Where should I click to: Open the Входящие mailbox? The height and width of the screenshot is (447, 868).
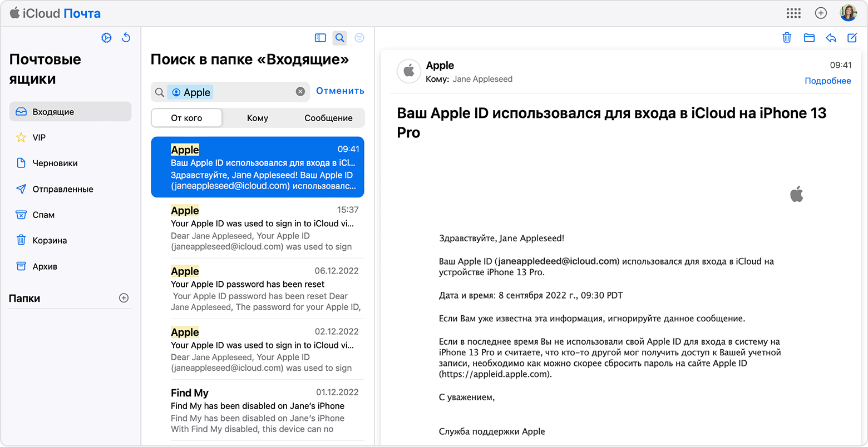[71, 112]
